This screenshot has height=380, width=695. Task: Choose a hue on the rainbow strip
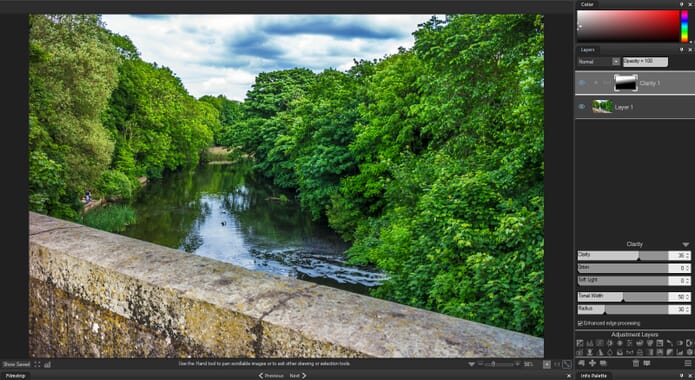point(685,26)
